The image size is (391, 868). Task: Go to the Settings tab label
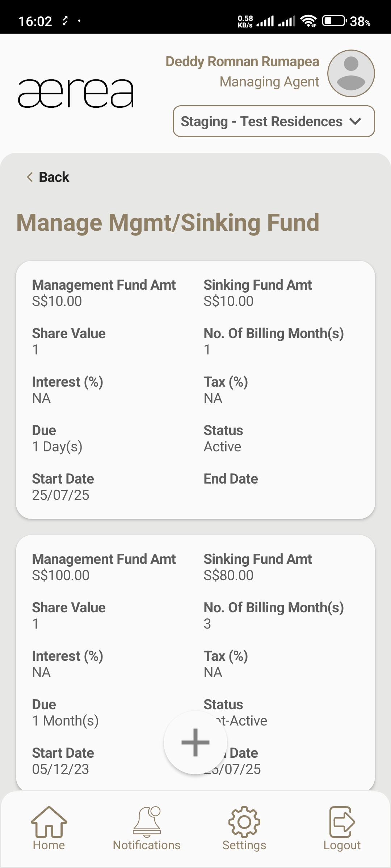[244, 845]
